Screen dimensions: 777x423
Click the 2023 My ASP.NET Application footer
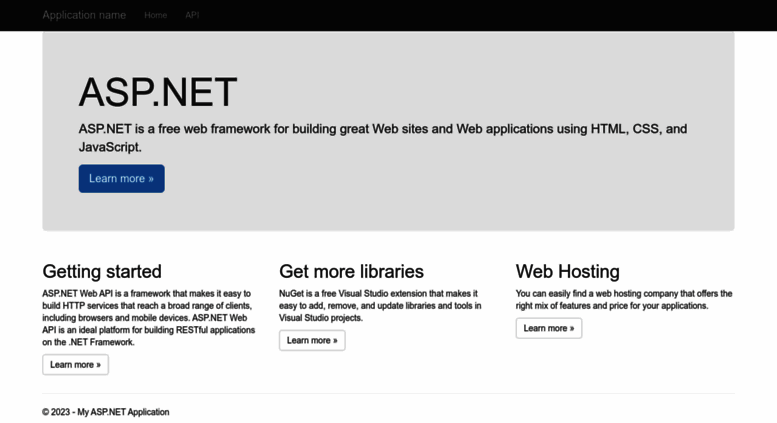(x=106, y=412)
